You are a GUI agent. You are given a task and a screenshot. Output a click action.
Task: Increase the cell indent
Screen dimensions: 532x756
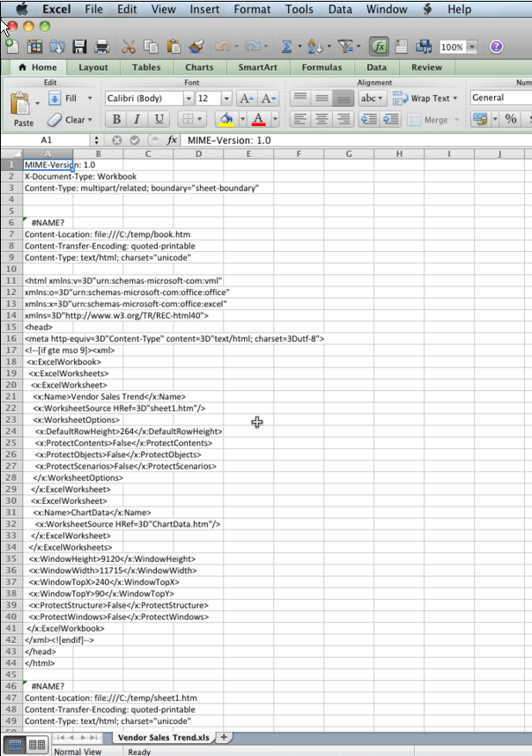click(391, 119)
